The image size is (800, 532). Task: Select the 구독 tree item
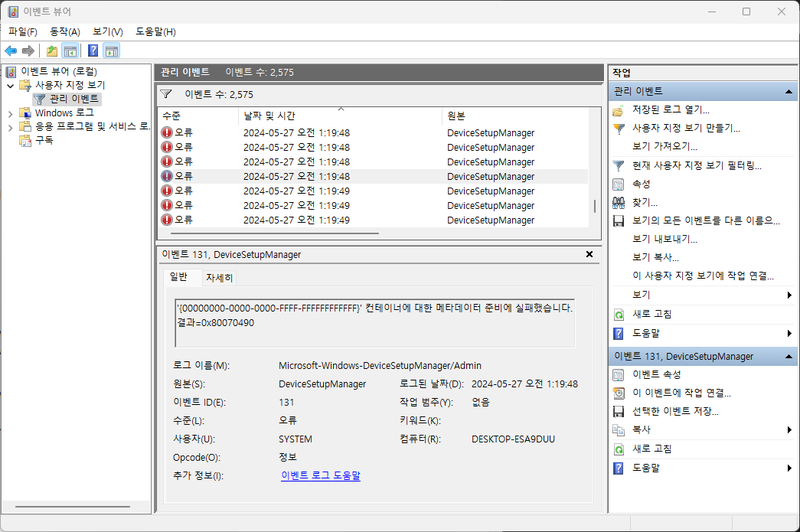click(x=44, y=141)
